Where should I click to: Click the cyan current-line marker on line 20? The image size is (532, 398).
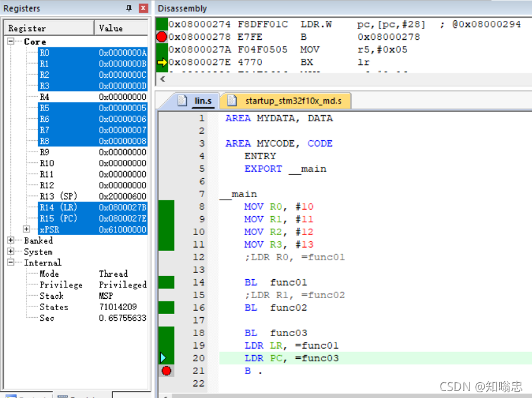pos(163,358)
